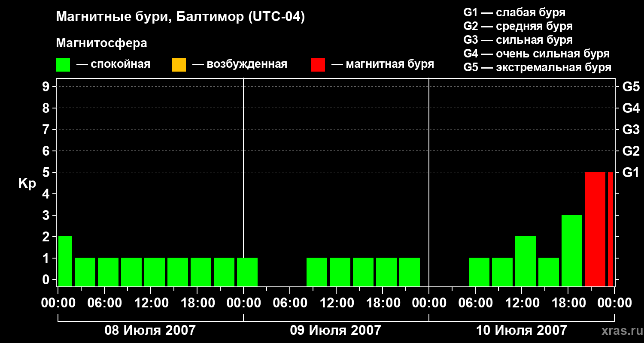Click the 'G2' right-axis label
This screenshot has height=343, width=644.
(x=631, y=151)
